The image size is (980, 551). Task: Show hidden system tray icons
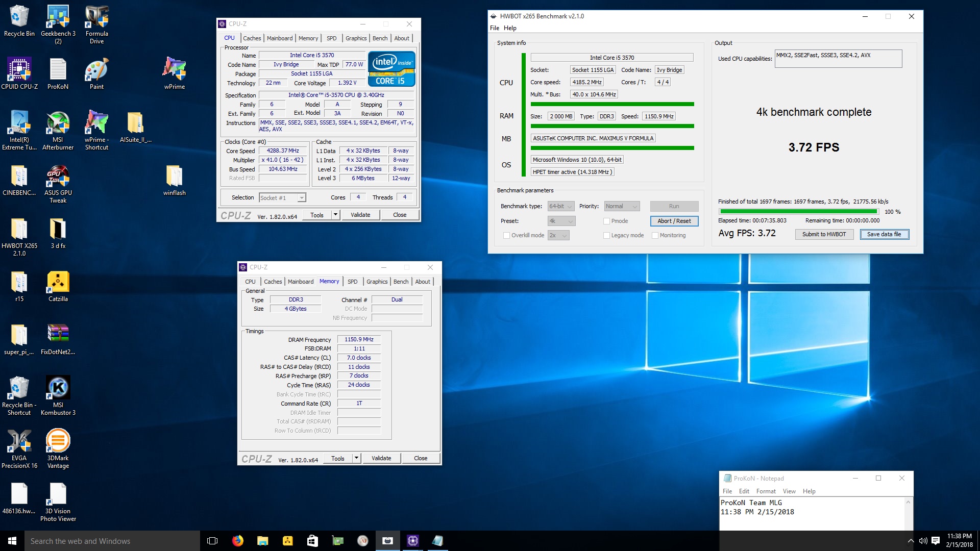pyautogui.click(x=911, y=541)
